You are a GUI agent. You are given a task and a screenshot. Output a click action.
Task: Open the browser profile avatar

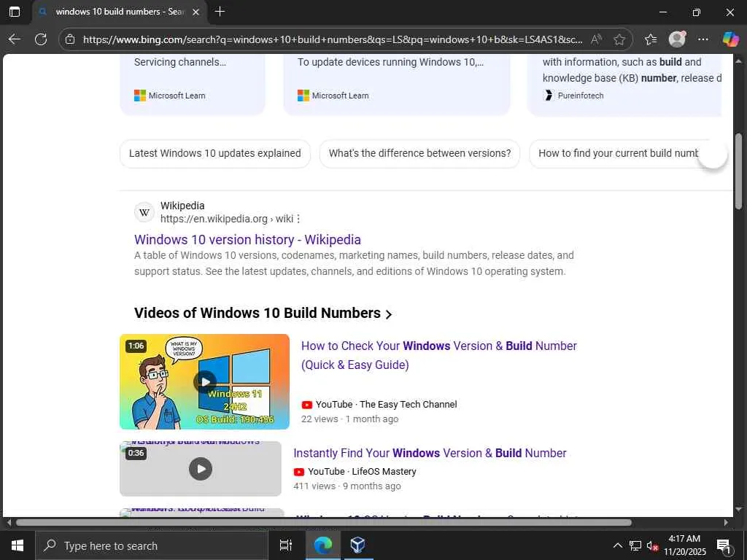[677, 39]
